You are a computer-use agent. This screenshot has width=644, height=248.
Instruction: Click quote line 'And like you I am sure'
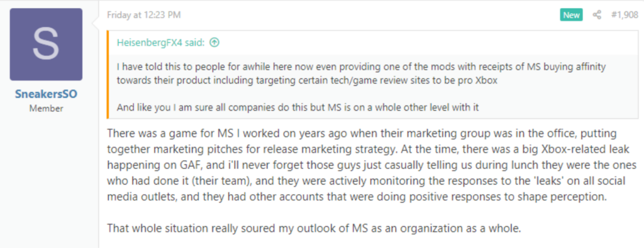tap(298, 108)
